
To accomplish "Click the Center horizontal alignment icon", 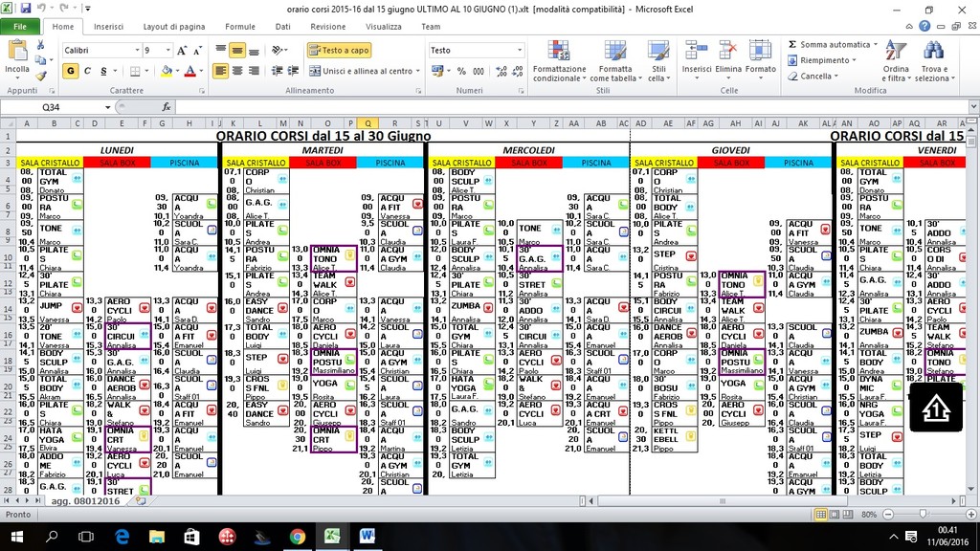I will (238, 71).
